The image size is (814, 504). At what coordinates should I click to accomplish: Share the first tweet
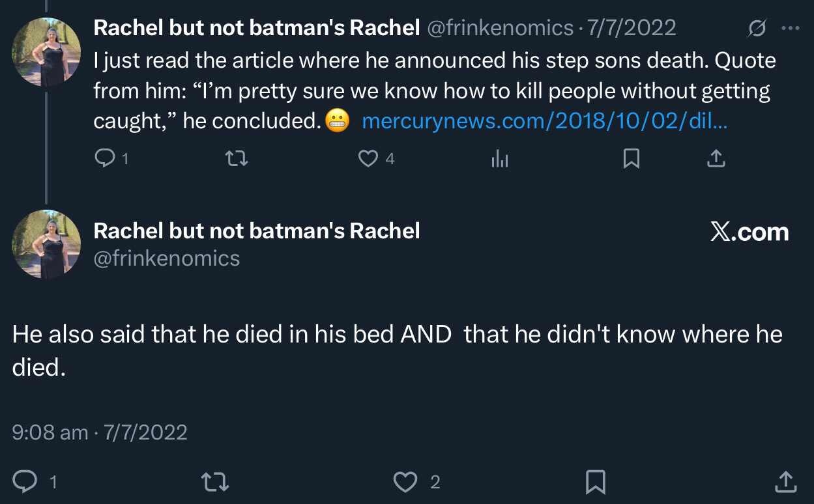point(716,158)
